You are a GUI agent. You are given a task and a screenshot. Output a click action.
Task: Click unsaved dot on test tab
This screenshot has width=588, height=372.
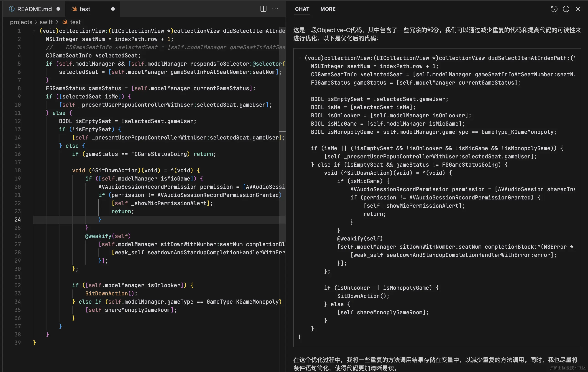tap(113, 9)
